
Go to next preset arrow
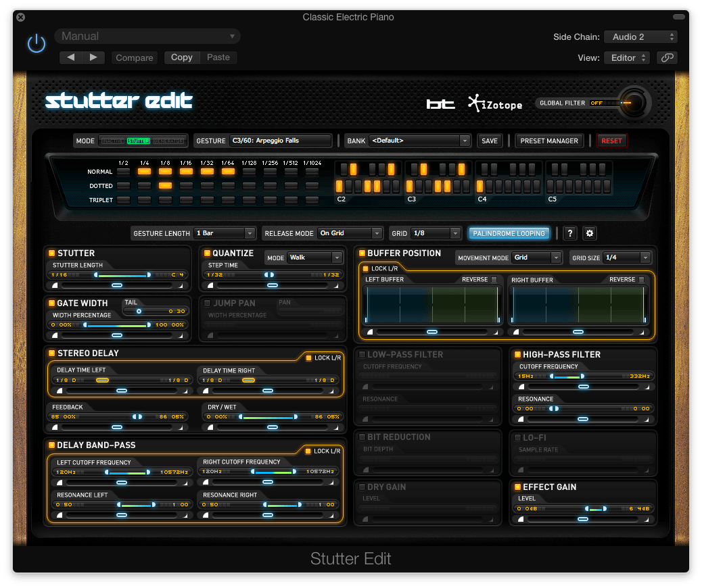93,57
